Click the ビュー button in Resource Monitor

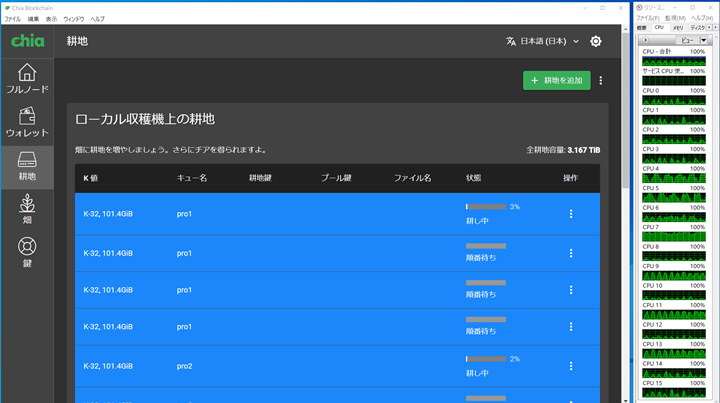coord(687,40)
